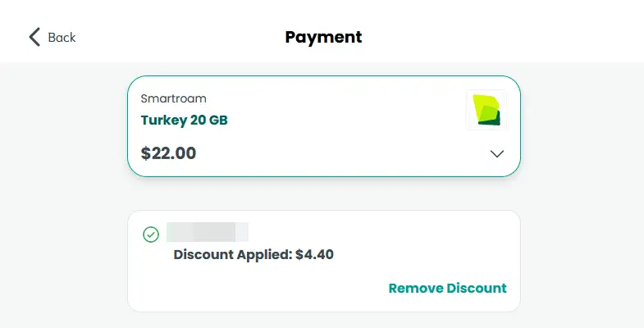Screen dimensions: 644x328
Task: Click the $4.40 discount amount
Action: [314, 255]
